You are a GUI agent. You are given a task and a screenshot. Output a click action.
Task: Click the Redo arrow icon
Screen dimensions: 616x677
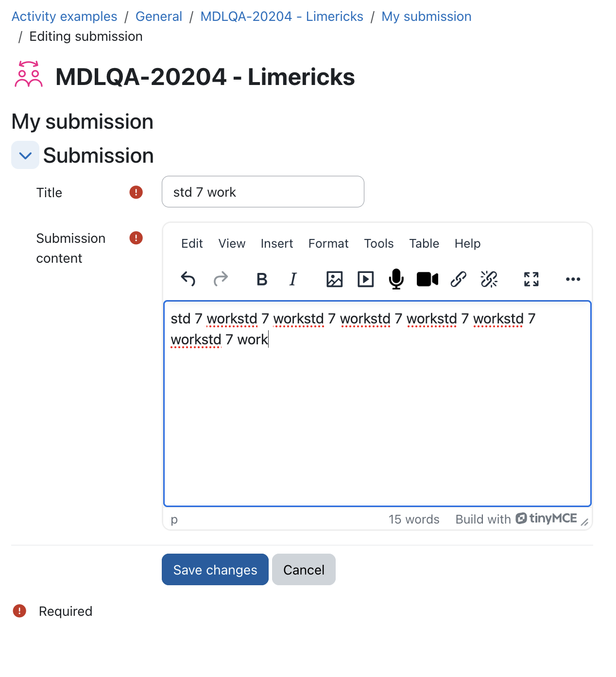221,279
